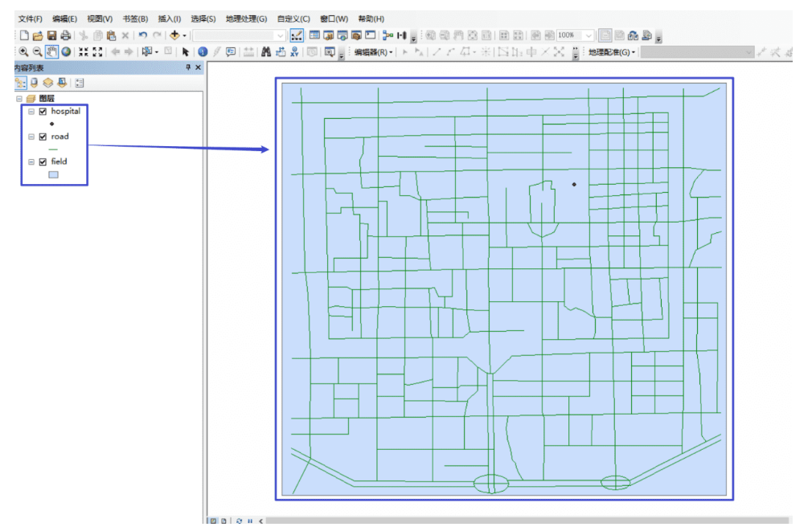The height and width of the screenshot is (531, 812).
Task: Open the 自定义(C) menu
Action: click(x=293, y=18)
